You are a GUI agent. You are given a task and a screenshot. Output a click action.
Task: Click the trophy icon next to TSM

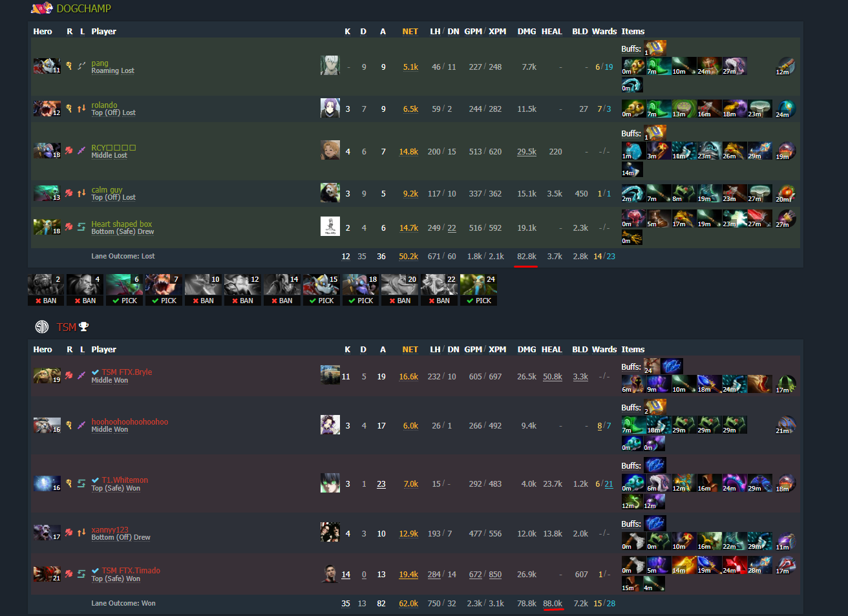[83, 327]
